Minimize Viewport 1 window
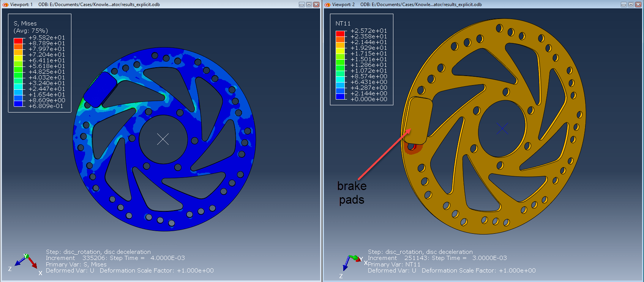644x282 pixels. [x=302, y=5]
